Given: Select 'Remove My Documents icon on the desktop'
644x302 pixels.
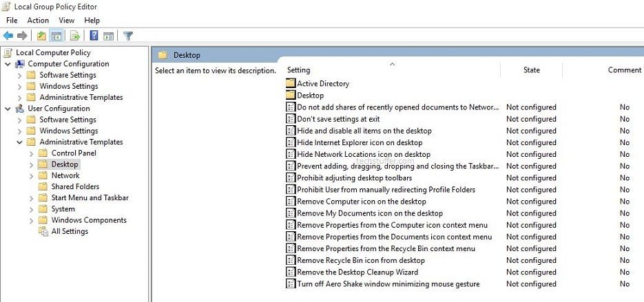Looking at the screenshot, I should 370,213.
